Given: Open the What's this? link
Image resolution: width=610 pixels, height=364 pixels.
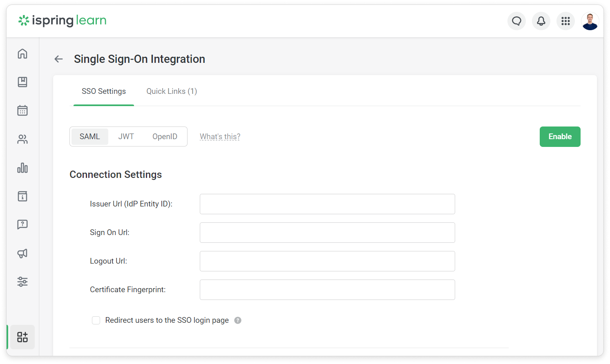Looking at the screenshot, I should [x=220, y=137].
